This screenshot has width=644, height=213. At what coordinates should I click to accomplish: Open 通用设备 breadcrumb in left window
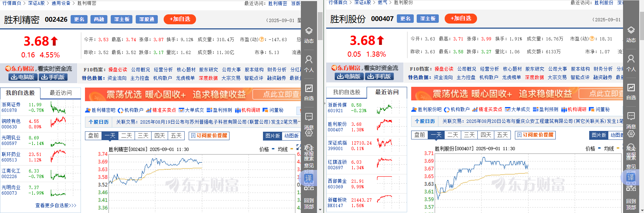[61, 3]
